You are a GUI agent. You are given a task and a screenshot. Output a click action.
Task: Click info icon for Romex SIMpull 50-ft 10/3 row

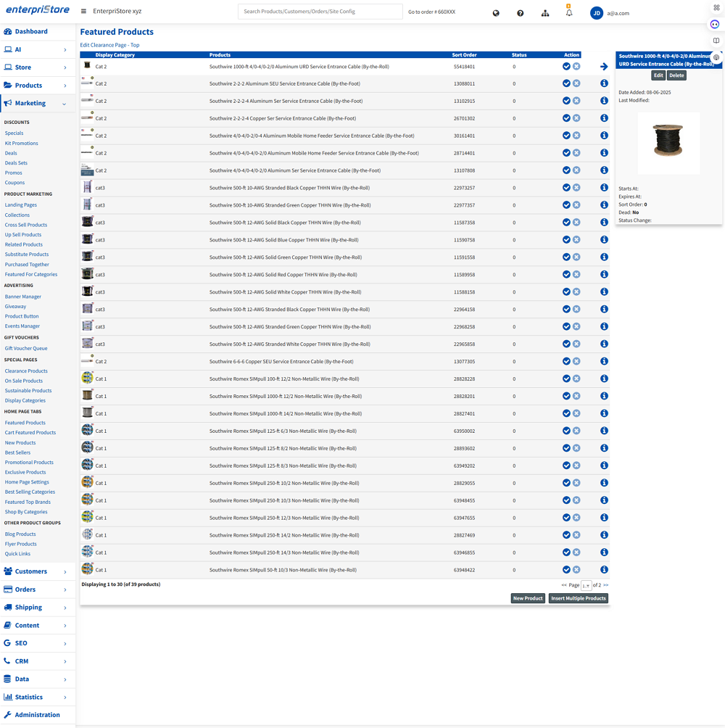(x=604, y=570)
